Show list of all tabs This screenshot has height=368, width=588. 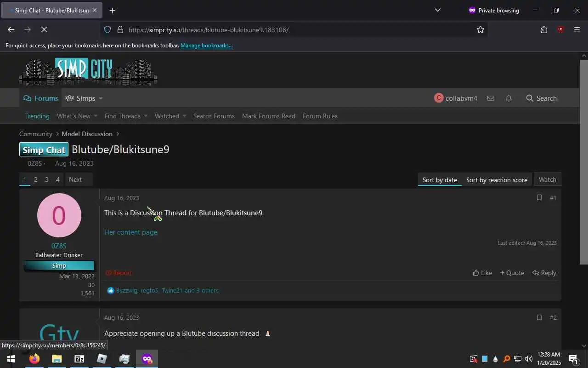point(438,10)
